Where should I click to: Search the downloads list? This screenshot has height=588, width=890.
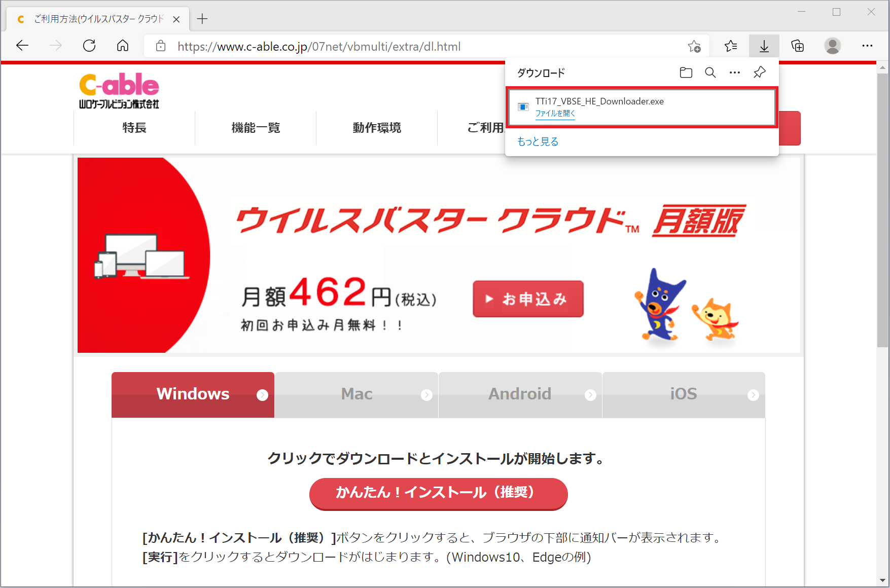pos(710,72)
